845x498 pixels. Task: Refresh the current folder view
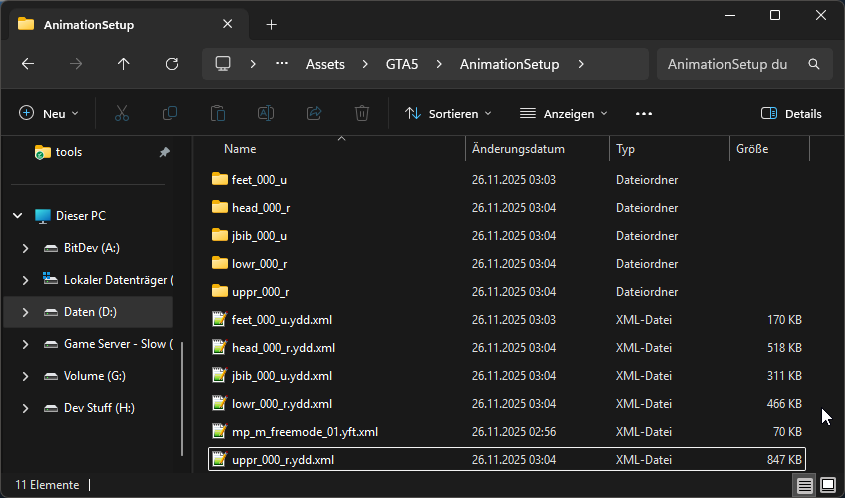(171, 64)
